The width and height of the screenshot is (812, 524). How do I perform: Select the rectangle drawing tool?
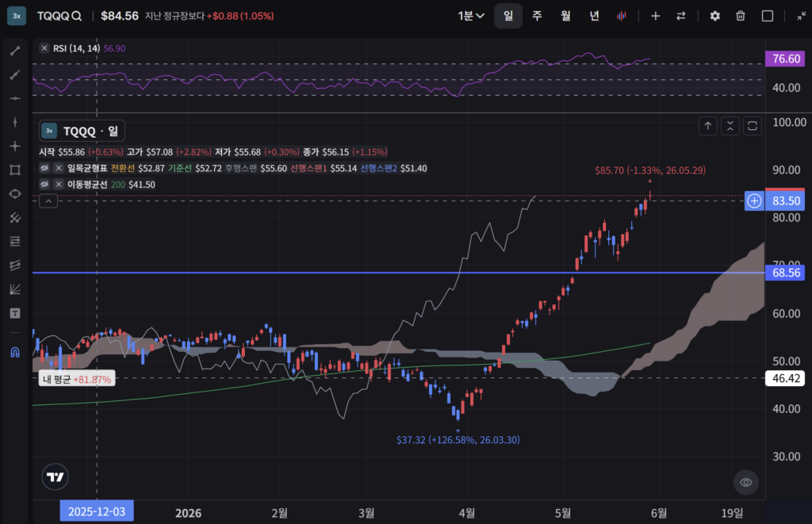15,170
